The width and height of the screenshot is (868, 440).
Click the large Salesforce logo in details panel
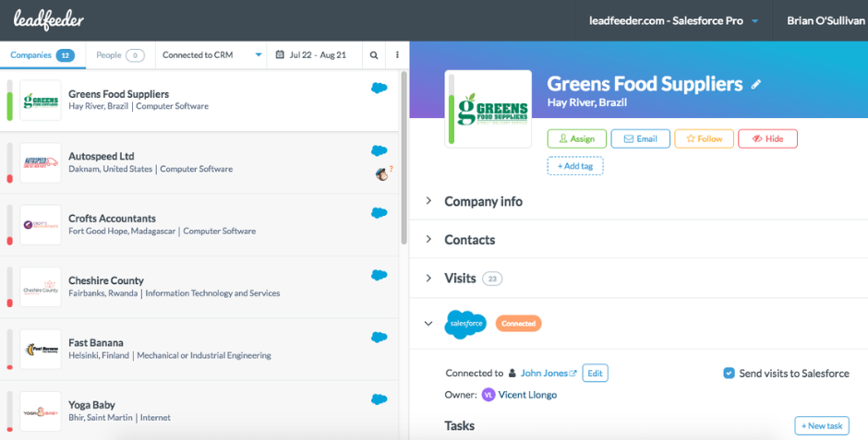(465, 324)
